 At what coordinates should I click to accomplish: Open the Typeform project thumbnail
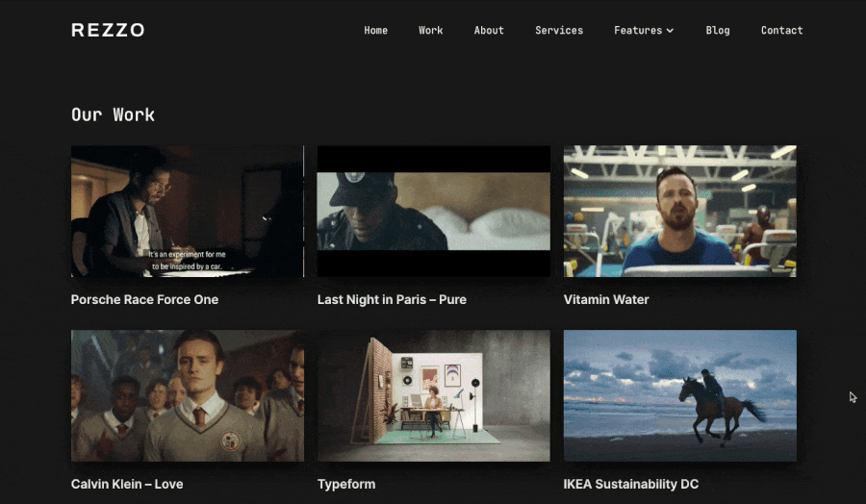point(434,396)
